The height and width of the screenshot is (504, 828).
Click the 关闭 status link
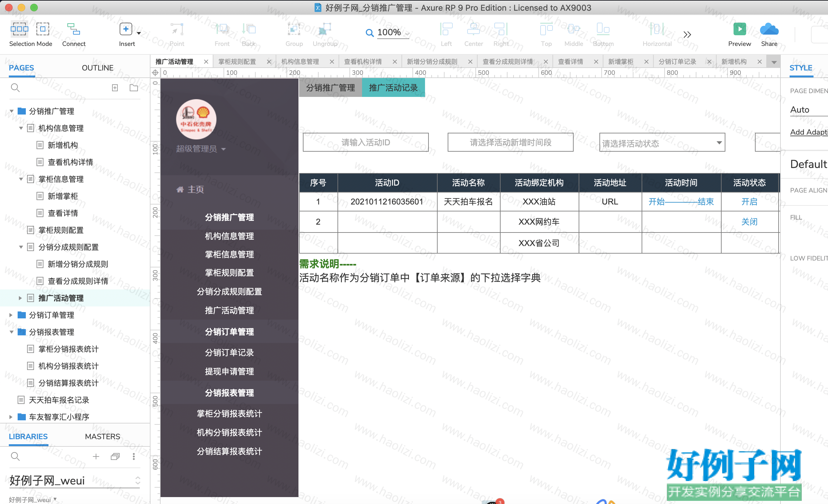749,221
